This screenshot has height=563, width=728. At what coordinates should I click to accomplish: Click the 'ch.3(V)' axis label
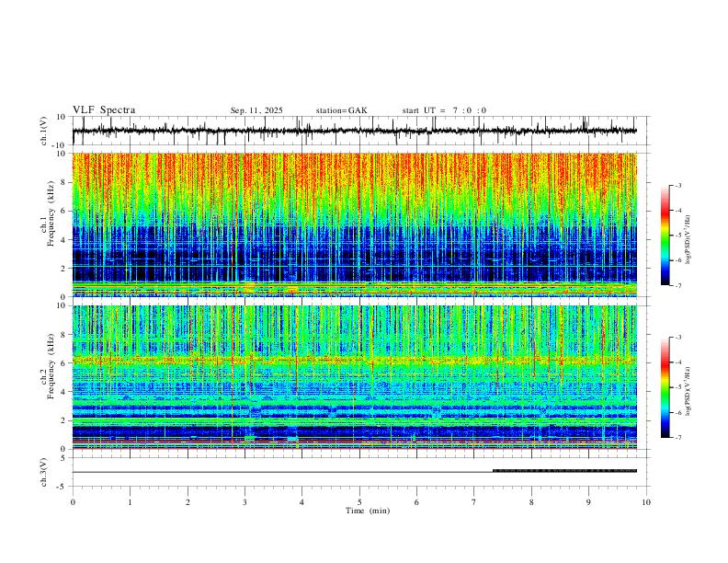coord(44,473)
